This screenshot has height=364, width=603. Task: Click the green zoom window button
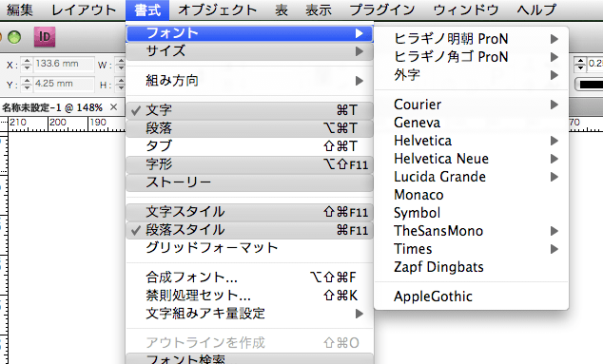click(x=14, y=37)
